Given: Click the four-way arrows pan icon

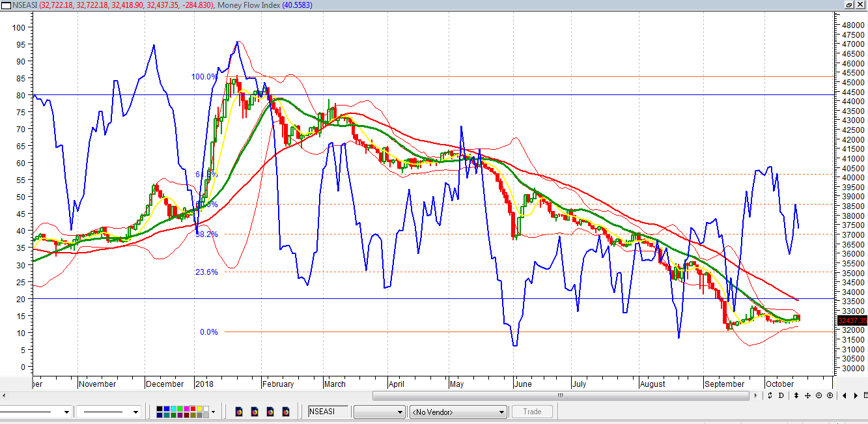Looking at the screenshot, I should [807, 395].
